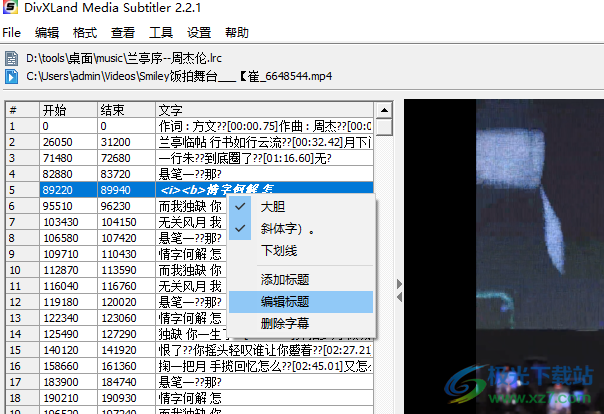Open the 帮助 menu
This screenshot has height=414, width=604.
coord(237,33)
